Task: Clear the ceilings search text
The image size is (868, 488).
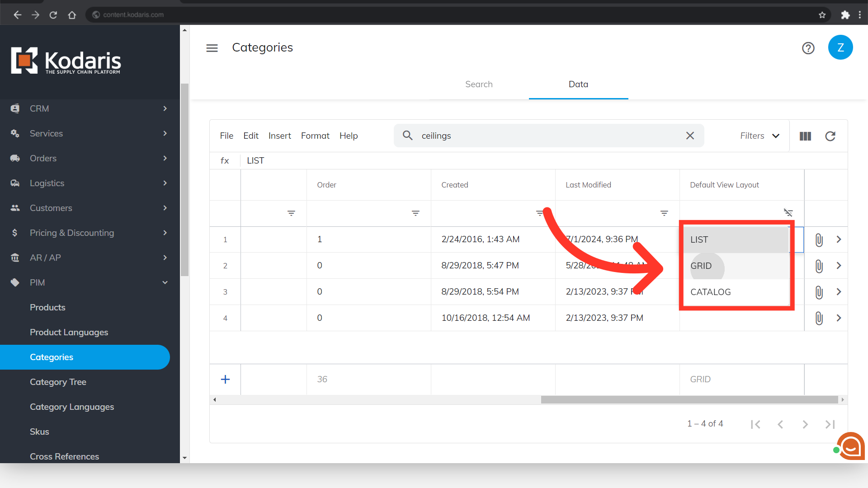Action: (x=690, y=136)
